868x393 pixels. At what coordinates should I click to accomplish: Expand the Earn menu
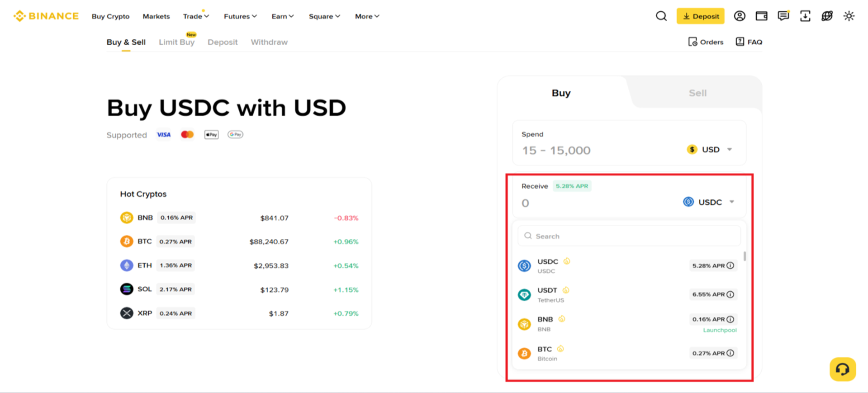[283, 16]
